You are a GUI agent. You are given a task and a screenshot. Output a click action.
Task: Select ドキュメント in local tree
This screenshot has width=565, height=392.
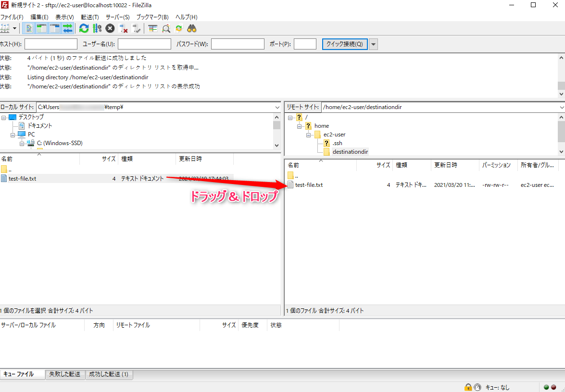(x=39, y=126)
